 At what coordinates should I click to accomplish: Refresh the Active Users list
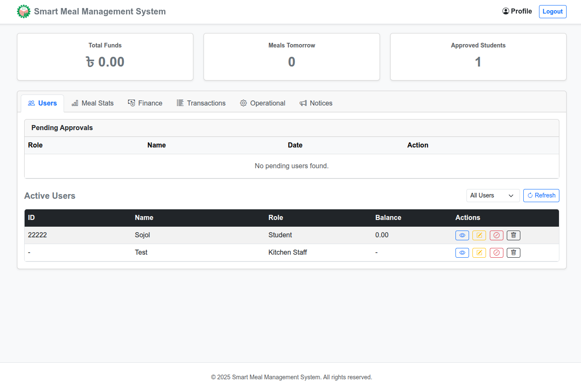pos(541,195)
